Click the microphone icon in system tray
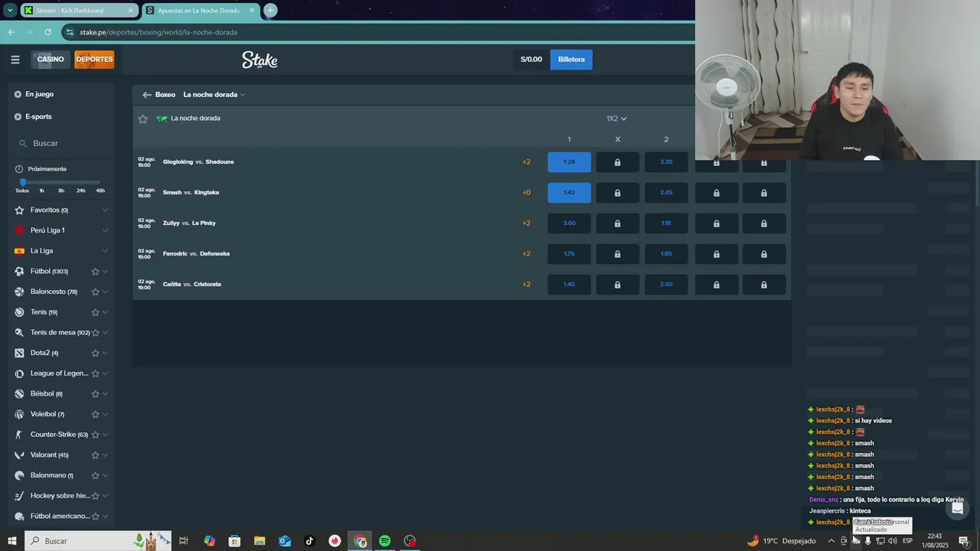The height and width of the screenshot is (551, 980). (x=867, y=541)
